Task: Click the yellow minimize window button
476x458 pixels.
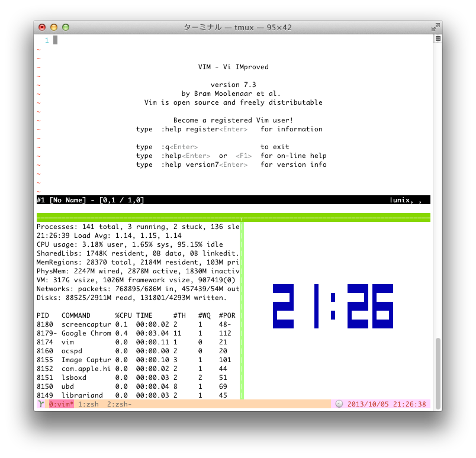Action: (54, 27)
